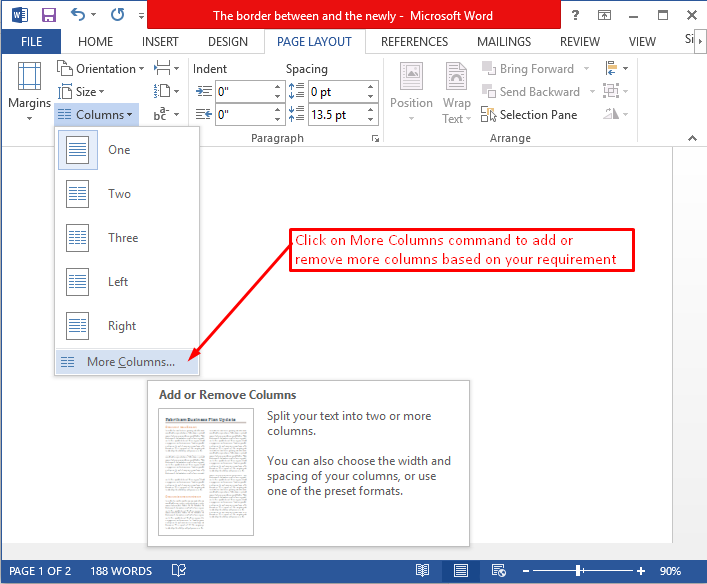Decrease Indent Right with down arrow
The height and width of the screenshot is (584, 707).
[278, 120]
